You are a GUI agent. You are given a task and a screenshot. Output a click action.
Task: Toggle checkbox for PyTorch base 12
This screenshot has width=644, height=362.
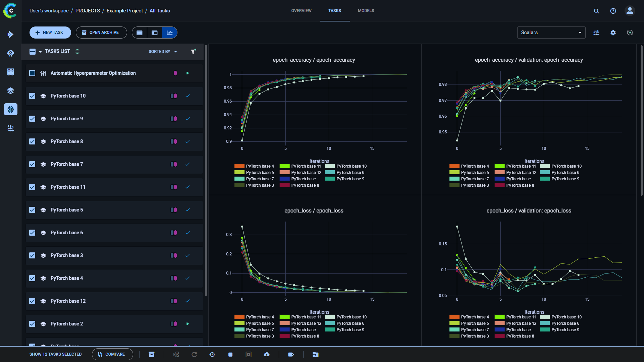click(x=32, y=301)
